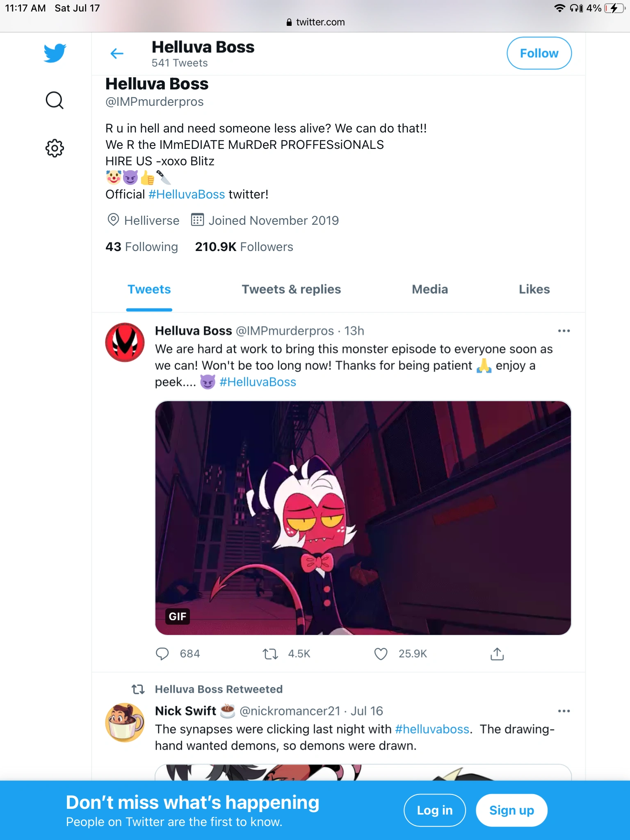Viewport: 630px width, 840px height.
Task: Open the Tweets & replies tab
Action: pos(291,289)
